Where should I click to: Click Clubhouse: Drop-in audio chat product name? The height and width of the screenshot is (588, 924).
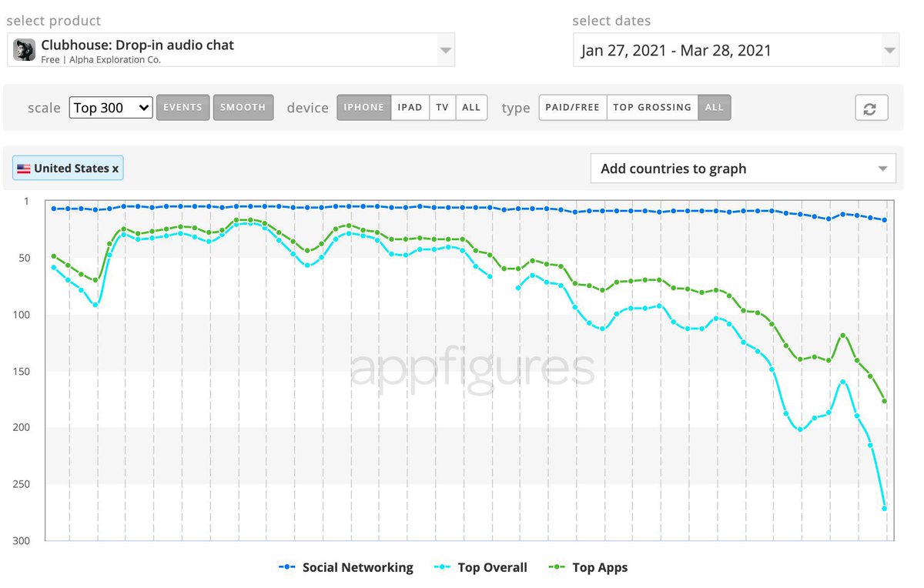coord(137,45)
